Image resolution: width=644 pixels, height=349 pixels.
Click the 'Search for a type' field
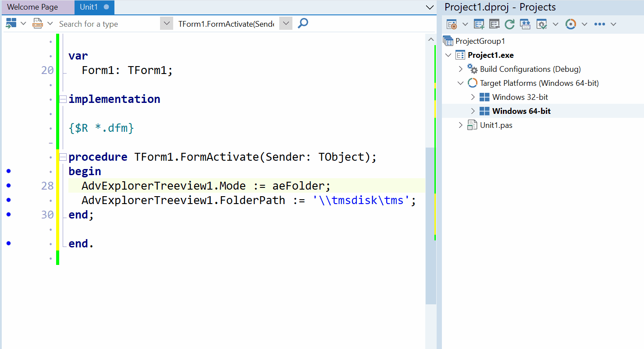click(x=109, y=24)
